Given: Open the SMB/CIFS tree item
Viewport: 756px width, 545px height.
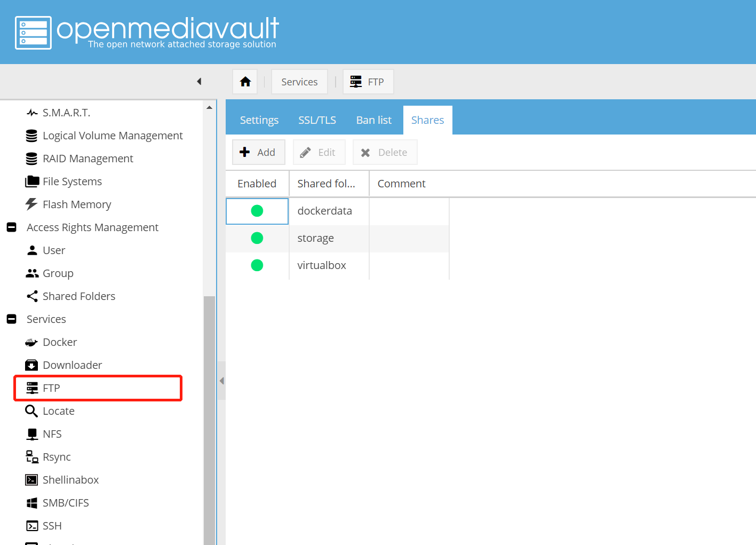Looking at the screenshot, I should [x=66, y=503].
